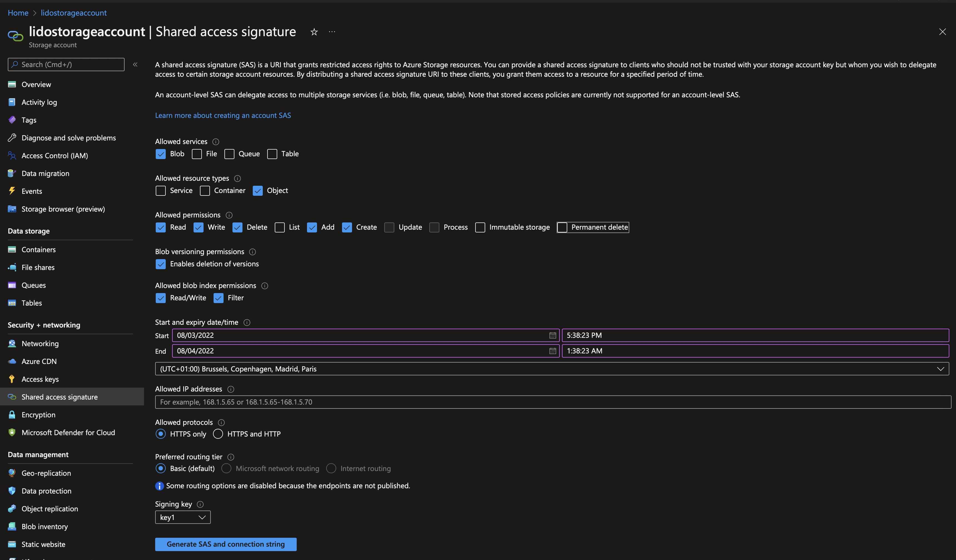The width and height of the screenshot is (956, 560).
Task: Click the info icon beside Allowed protocols
Action: (222, 423)
